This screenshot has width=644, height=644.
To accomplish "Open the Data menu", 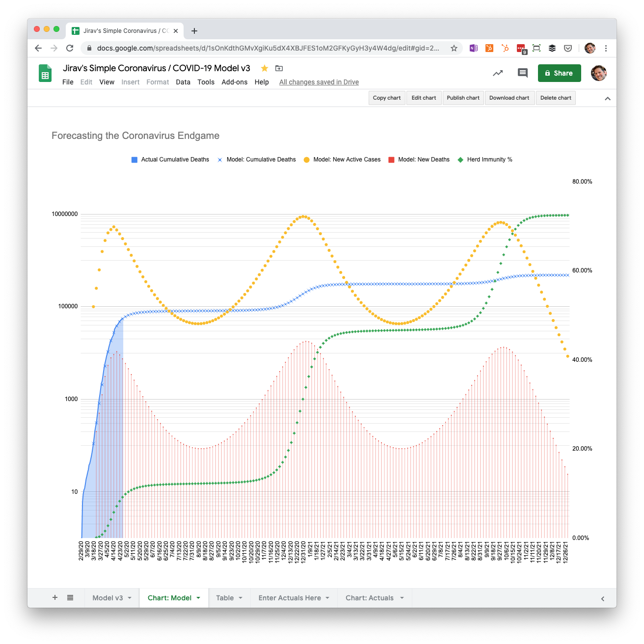I will (183, 82).
